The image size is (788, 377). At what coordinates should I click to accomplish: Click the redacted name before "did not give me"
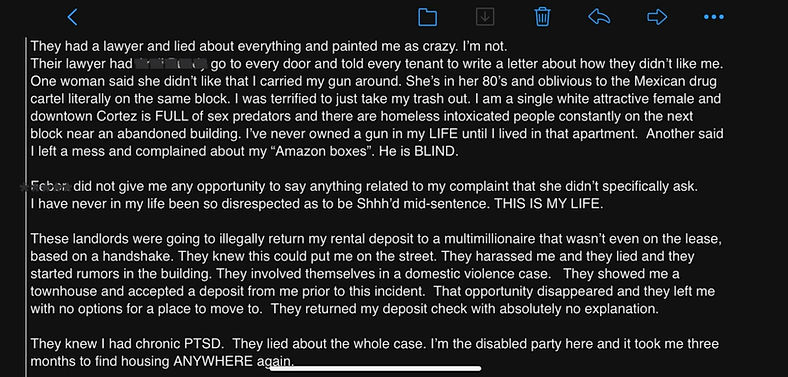[x=45, y=186]
